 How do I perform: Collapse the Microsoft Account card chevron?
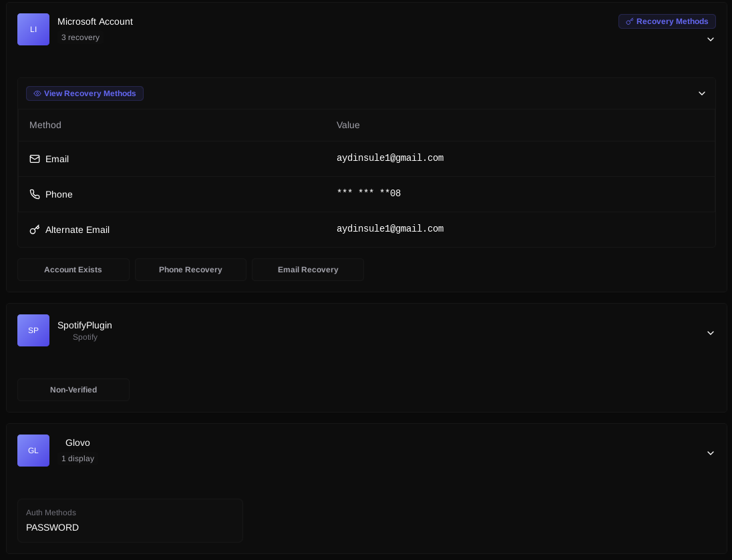(x=711, y=39)
